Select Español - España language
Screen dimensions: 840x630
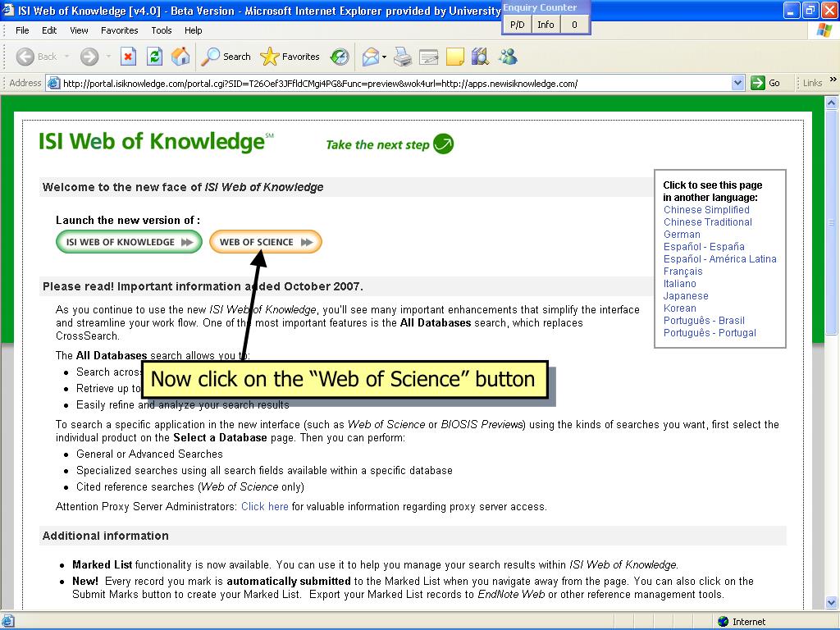(x=704, y=246)
